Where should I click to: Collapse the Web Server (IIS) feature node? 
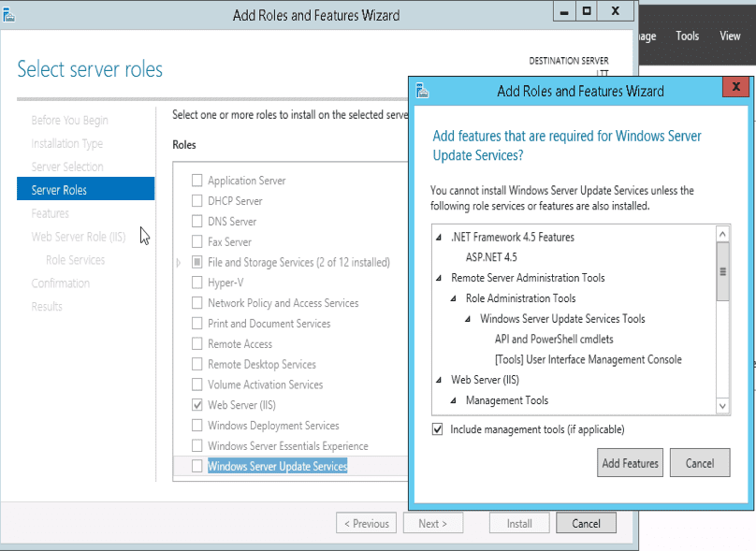point(440,381)
